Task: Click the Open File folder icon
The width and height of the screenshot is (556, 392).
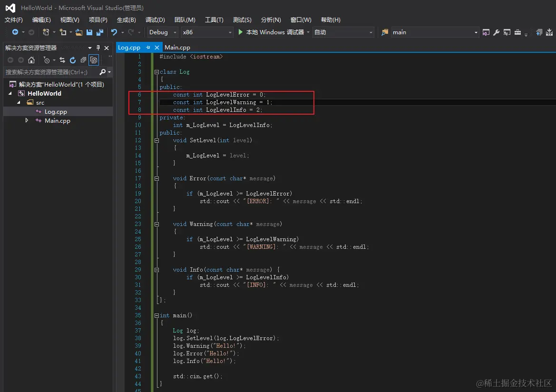Action: [79, 32]
